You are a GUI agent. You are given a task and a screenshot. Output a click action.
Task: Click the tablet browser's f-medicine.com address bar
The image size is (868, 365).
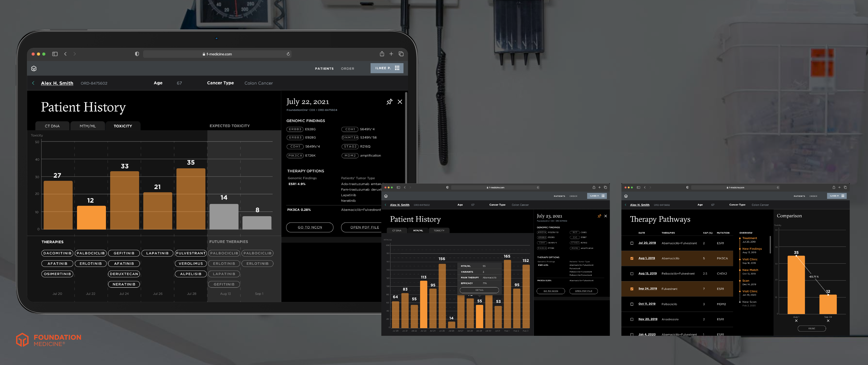(x=217, y=54)
